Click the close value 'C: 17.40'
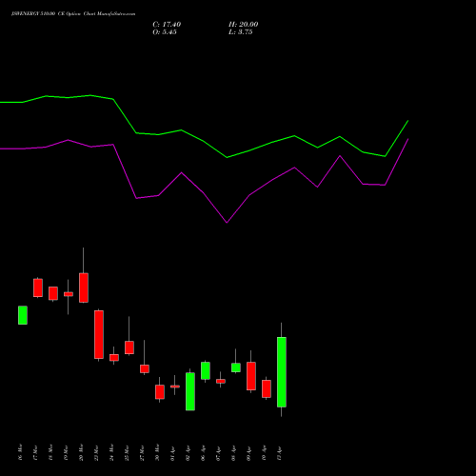 click(x=167, y=25)
